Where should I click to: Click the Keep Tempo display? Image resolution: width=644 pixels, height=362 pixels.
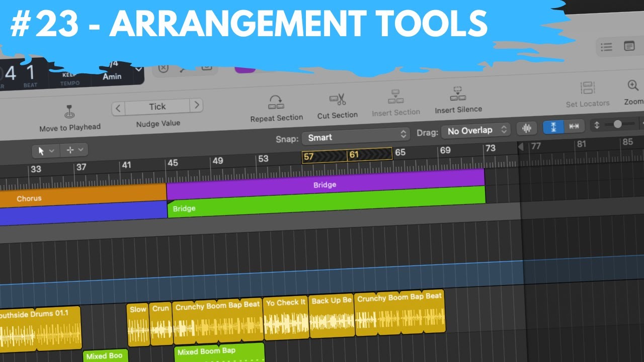70,79
